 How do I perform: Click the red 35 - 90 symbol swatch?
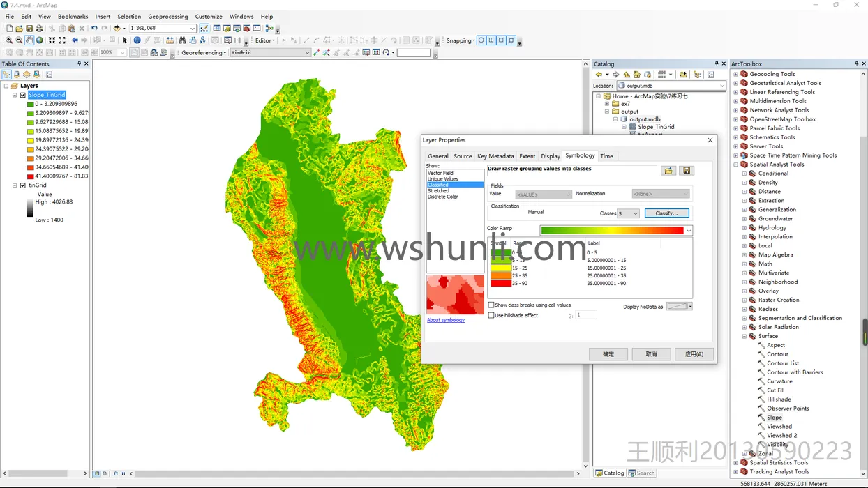500,284
